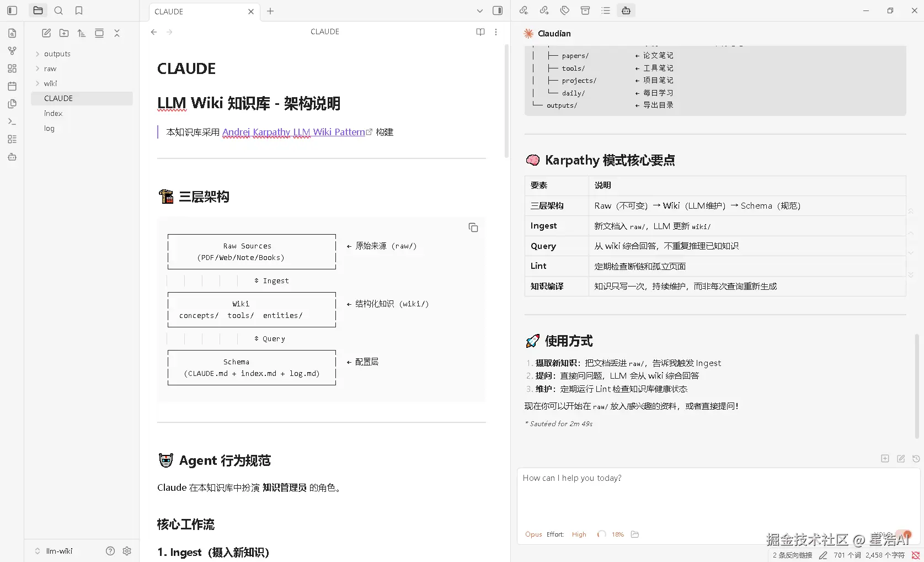Follow the Andrej Karpathy LLM Wiki Pattern link
The width and height of the screenshot is (924, 562).
[293, 132]
